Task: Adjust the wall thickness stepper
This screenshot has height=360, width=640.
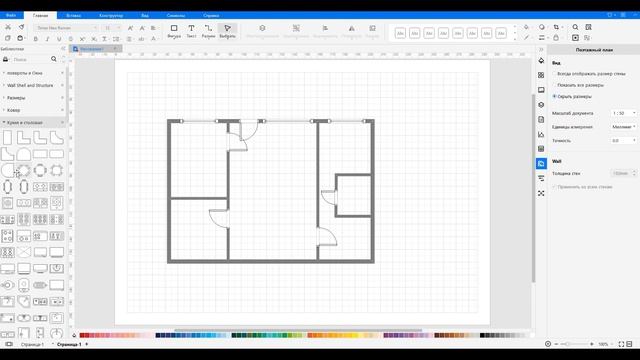Action: click(634, 173)
